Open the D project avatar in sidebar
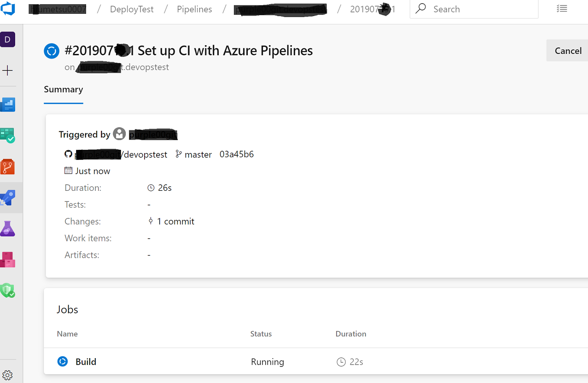Screen dimensions: 588x383 (x=8, y=39)
